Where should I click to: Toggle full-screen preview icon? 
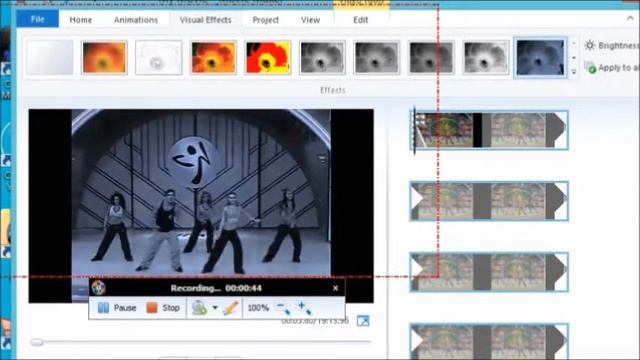363,321
